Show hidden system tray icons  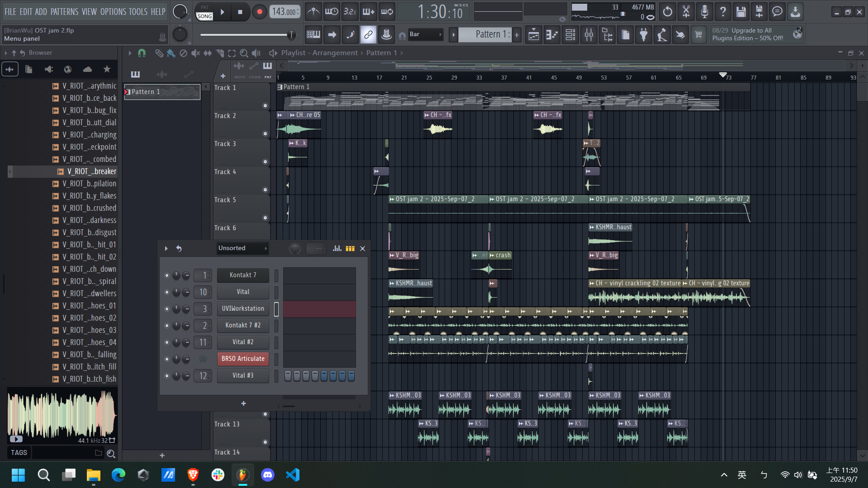point(724,475)
